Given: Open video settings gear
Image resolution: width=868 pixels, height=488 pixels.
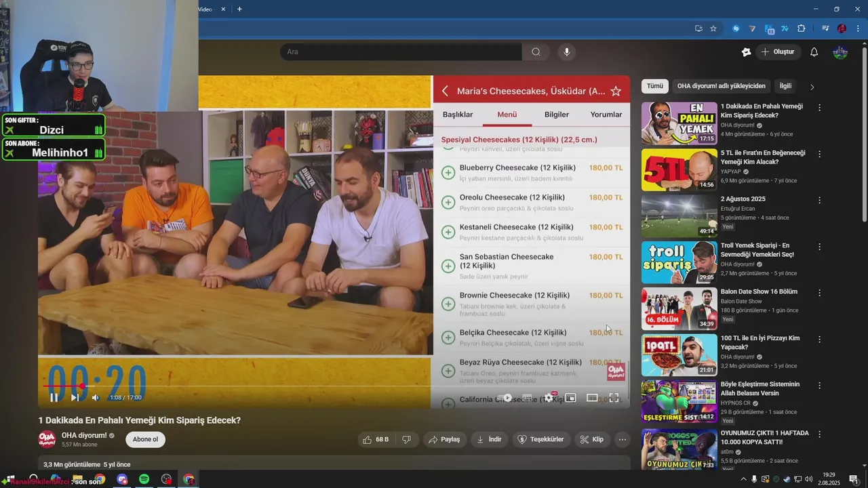Looking at the screenshot, I should coord(549,398).
